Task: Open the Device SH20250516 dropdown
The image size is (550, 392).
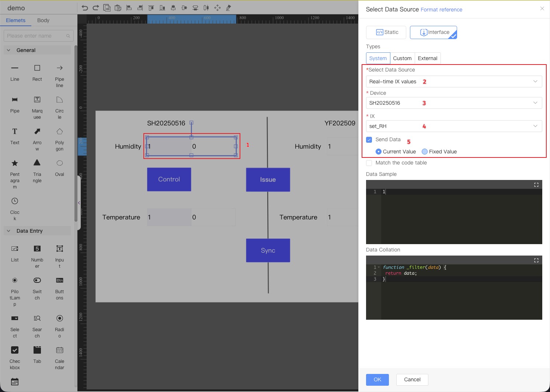Action: 454,103
